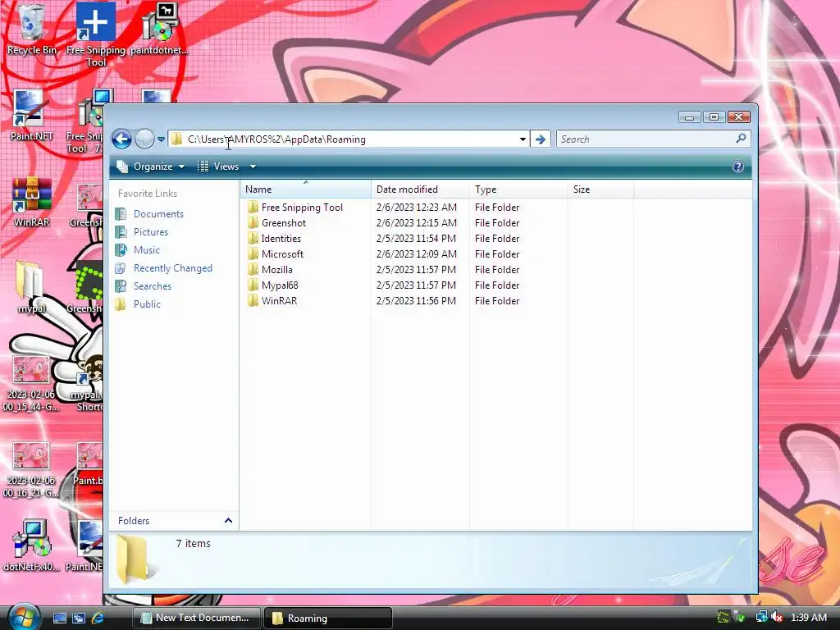
Task: Select the Microsoft folder icon
Action: 253,254
